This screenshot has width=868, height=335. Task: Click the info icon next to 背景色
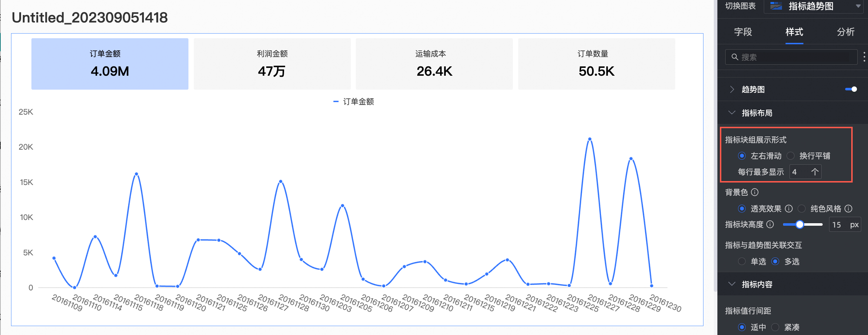(x=755, y=192)
